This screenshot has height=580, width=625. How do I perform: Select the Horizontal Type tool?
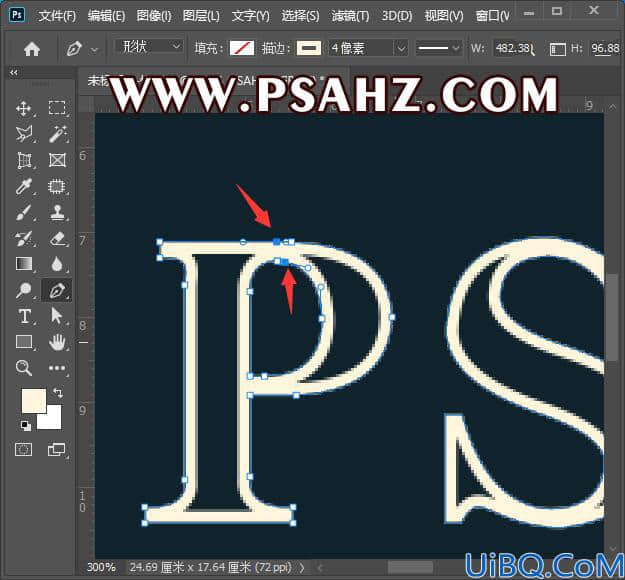point(24,316)
